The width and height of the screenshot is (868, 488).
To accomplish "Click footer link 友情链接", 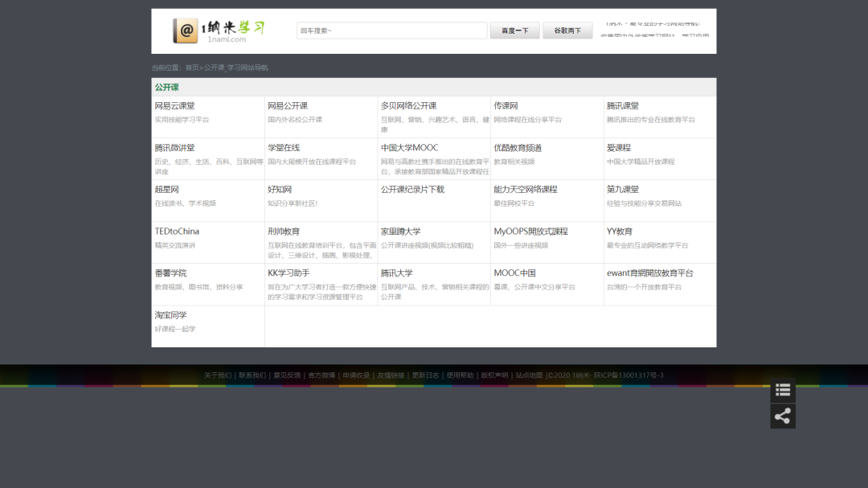I will point(391,375).
